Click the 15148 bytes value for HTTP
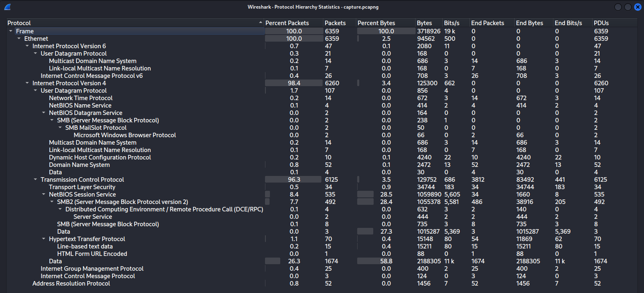The image size is (644, 293). coord(425,239)
